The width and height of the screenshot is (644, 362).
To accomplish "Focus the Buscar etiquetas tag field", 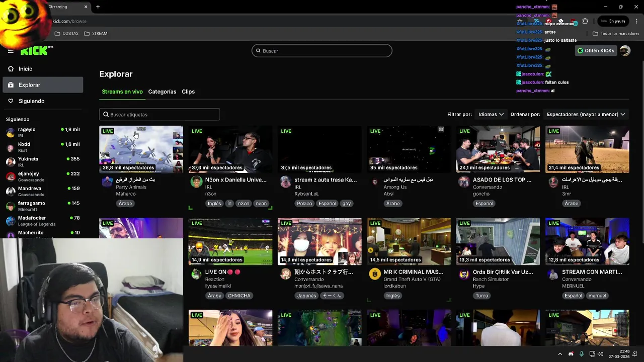I will pyautogui.click(x=159, y=115).
